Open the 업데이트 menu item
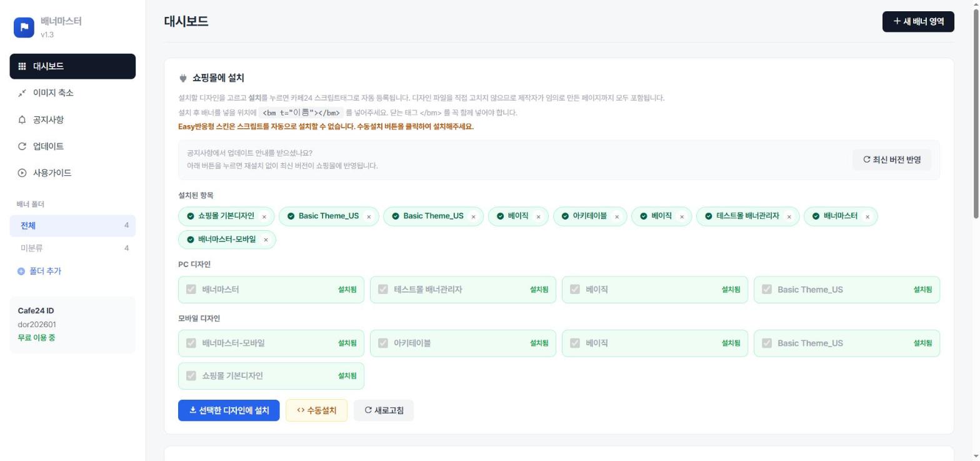This screenshot has height=461, width=980. [72, 146]
